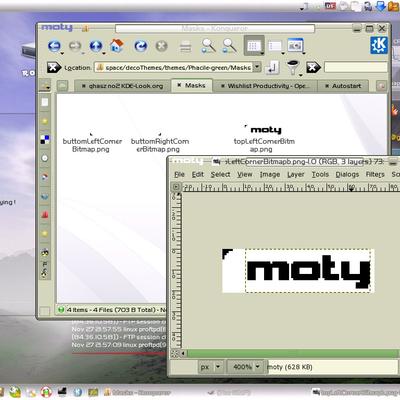Switch to the Wishlist Productivity tab
The image size is (400, 400).
click(x=265, y=86)
